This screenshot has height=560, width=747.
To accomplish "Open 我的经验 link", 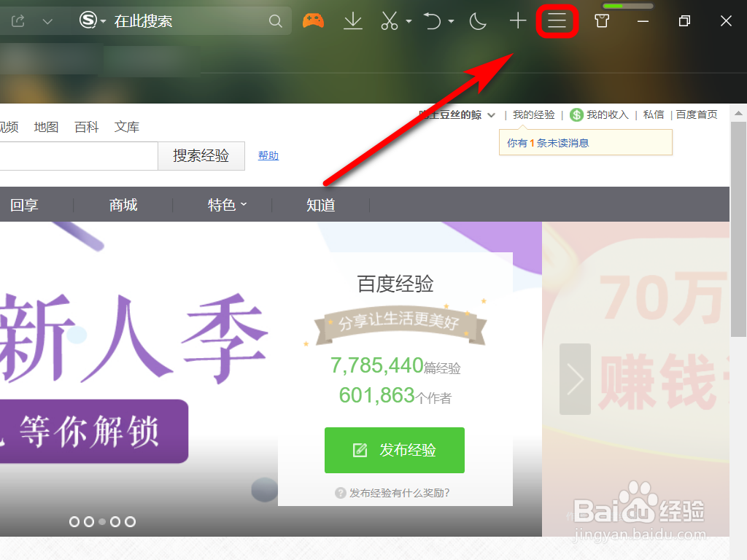I will click(x=533, y=114).
